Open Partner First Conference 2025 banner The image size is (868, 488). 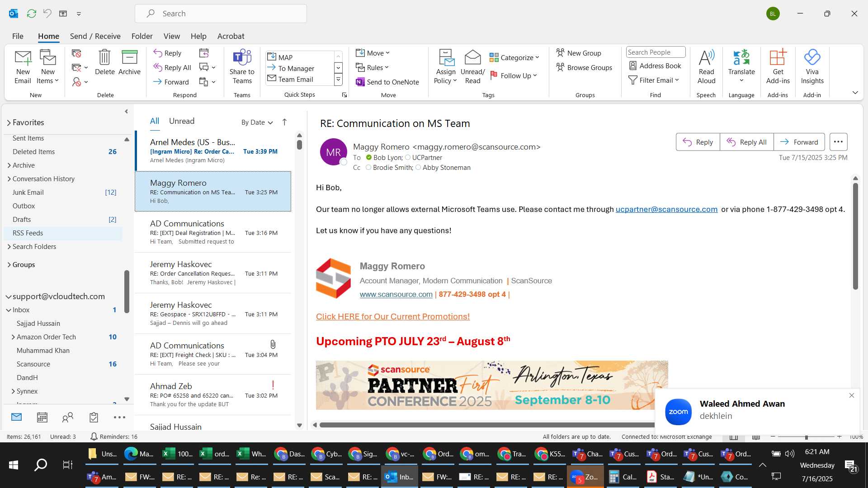coord(491,385)
